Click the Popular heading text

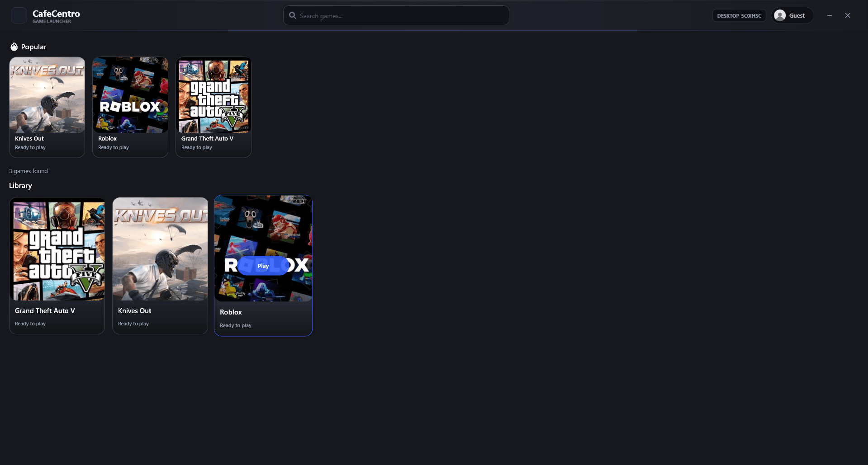(33, 47)
